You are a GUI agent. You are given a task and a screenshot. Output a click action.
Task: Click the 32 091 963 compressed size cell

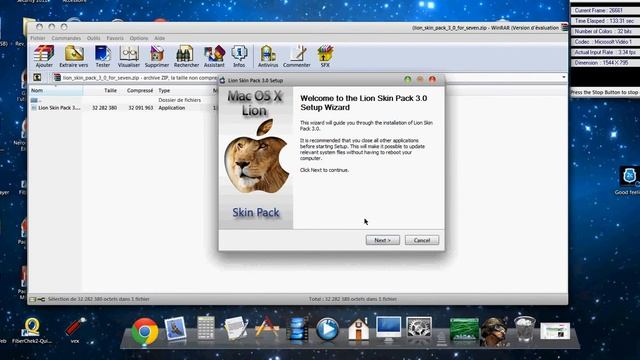140,108
